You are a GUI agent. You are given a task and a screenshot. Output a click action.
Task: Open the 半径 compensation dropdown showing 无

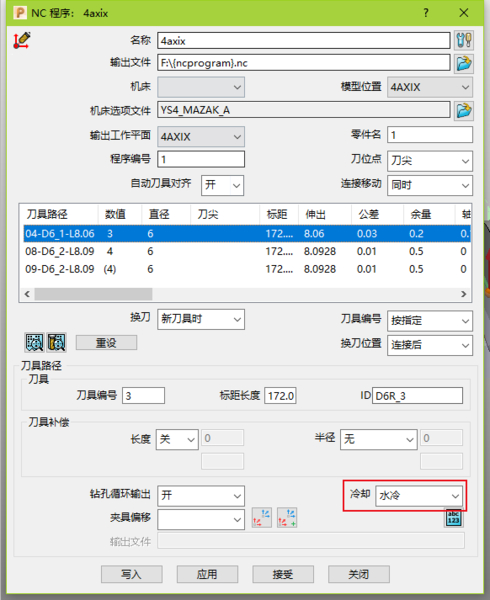(378, 439)
